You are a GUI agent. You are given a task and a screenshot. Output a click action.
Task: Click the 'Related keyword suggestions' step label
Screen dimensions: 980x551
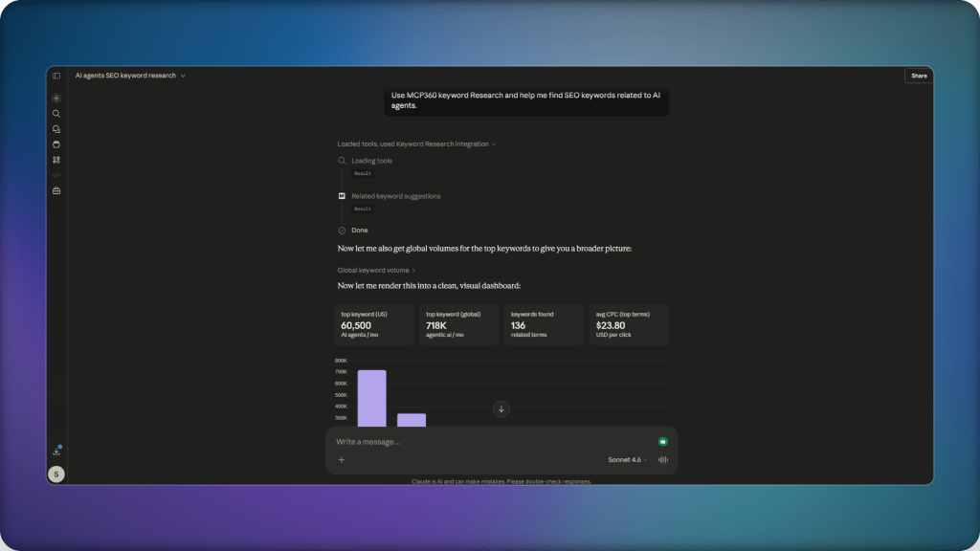(x=395, y=196)
